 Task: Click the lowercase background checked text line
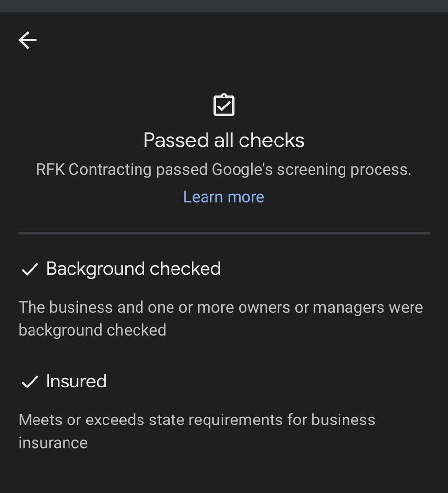(x=92, y=330)
